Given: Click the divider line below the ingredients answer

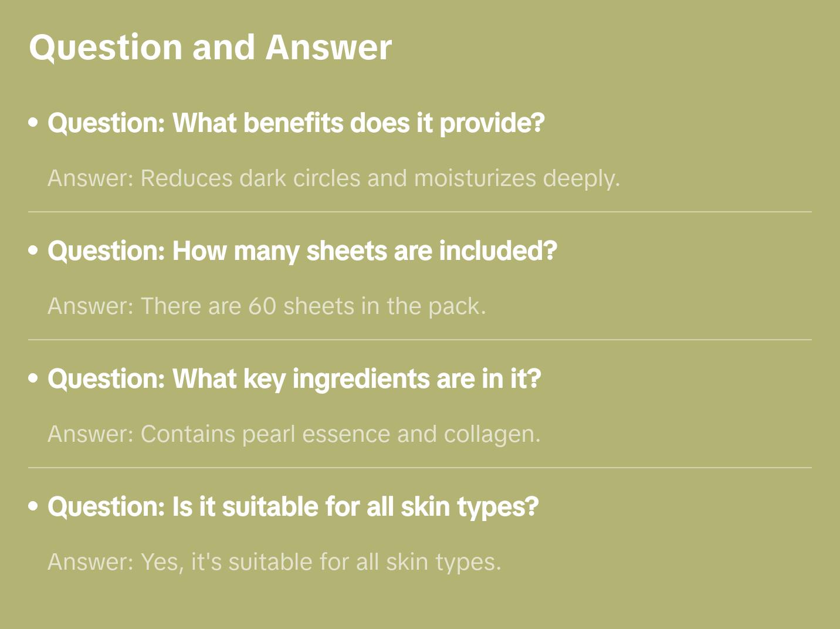Looking at the screenshot, I should [x=420, y=468].
